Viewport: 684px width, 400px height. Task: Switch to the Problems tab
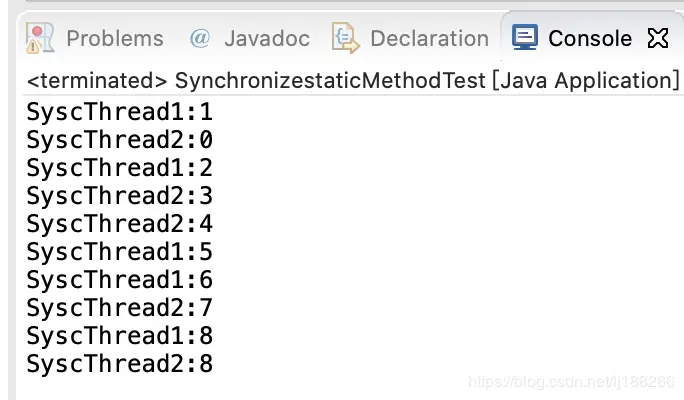pos(115,38)
